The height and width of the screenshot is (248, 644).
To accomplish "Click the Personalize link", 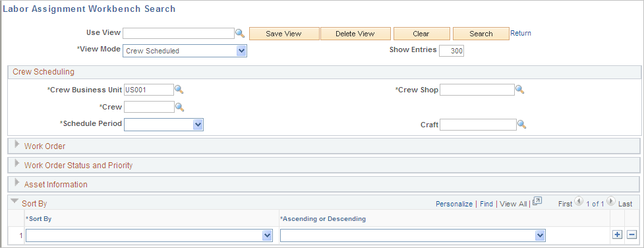I will [x=454, y=204].
